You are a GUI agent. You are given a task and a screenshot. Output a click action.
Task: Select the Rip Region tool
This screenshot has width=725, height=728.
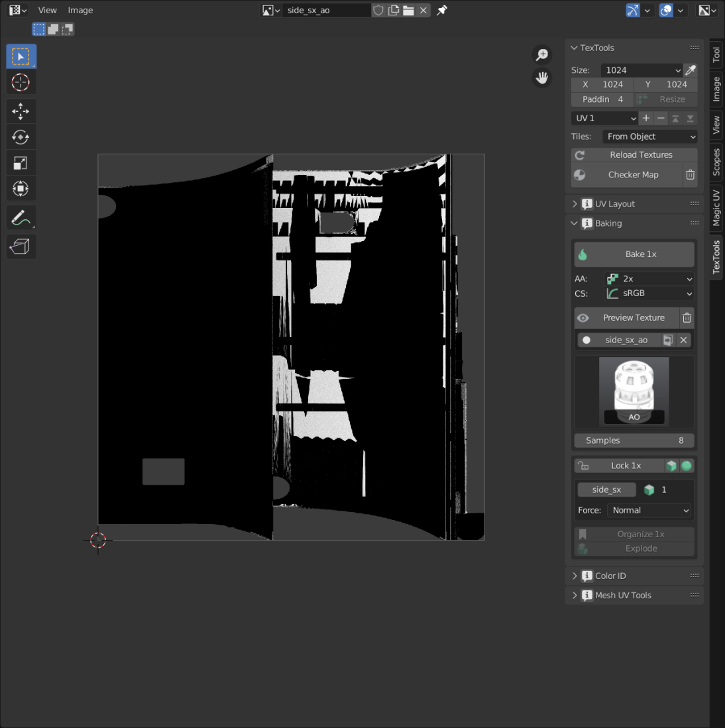pos(21,246)
